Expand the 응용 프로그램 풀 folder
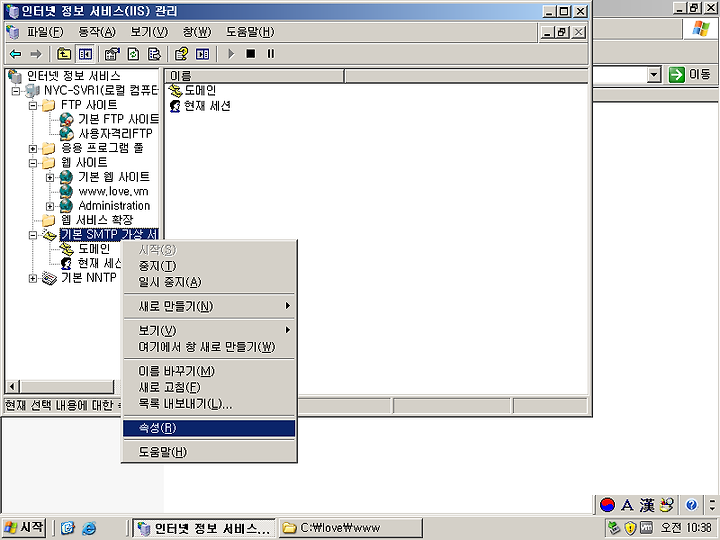Viewport: 720px width, 540px height. [x=33, y=149]
